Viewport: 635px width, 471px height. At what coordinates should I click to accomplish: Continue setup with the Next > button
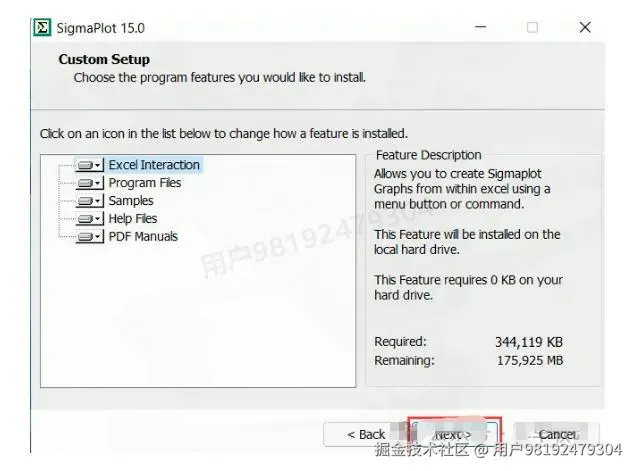pos(454,435)
